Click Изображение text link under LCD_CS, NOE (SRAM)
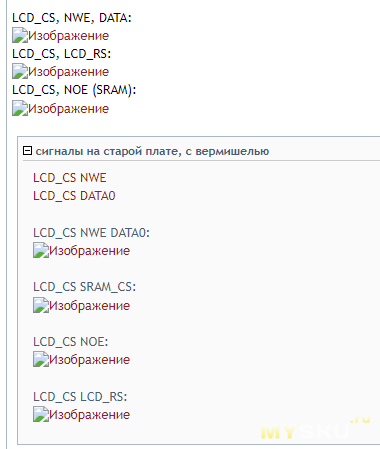Viewport: 380px width, 449px height. tap(68, 109)
